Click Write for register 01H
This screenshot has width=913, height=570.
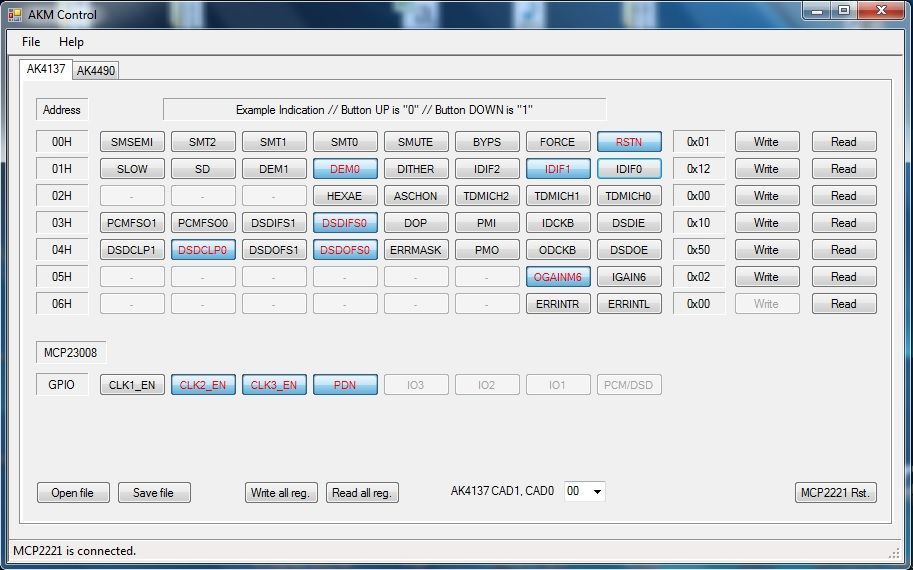(x=766, y=169)
